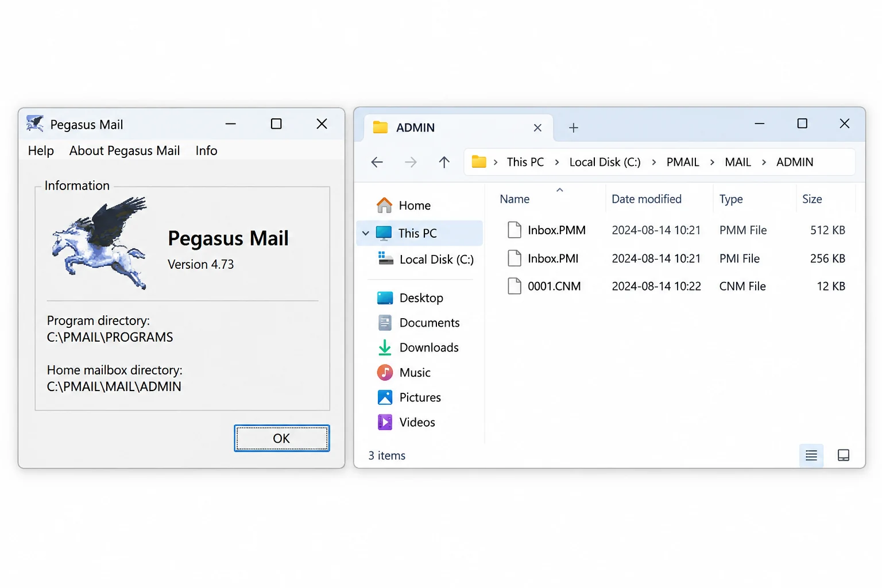The width and height of the screenshot is (882, 588).
Task: Click the Pegasus Mail title bar icon
Action: (x=35, y=123)
